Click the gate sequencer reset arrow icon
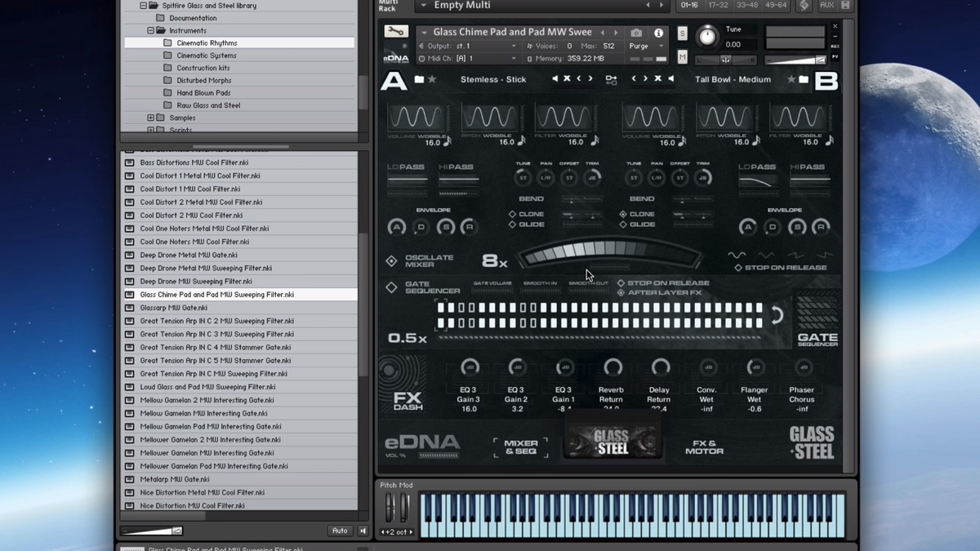The image size is (980, 551). (777, 315)
